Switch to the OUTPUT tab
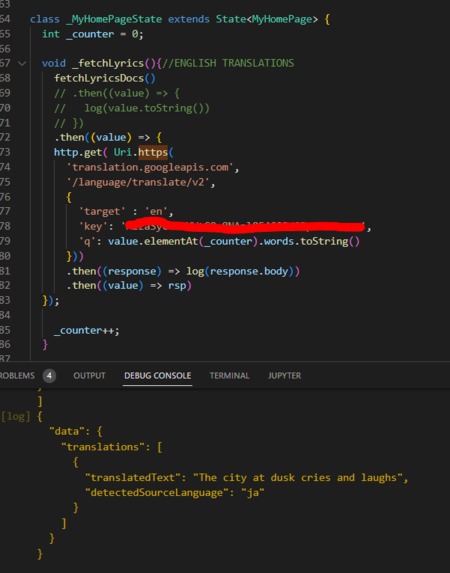Viewport: 450px width, 573px height. (x=89, y=375)
